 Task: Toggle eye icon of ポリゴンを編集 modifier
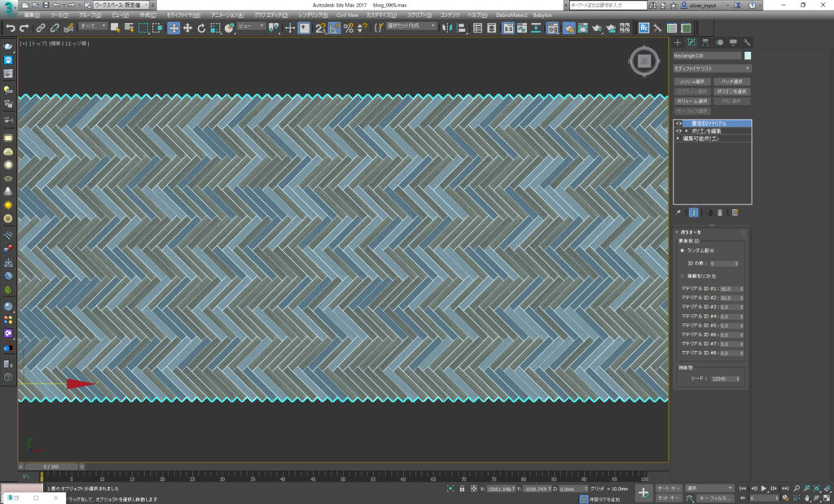[678, 130]
